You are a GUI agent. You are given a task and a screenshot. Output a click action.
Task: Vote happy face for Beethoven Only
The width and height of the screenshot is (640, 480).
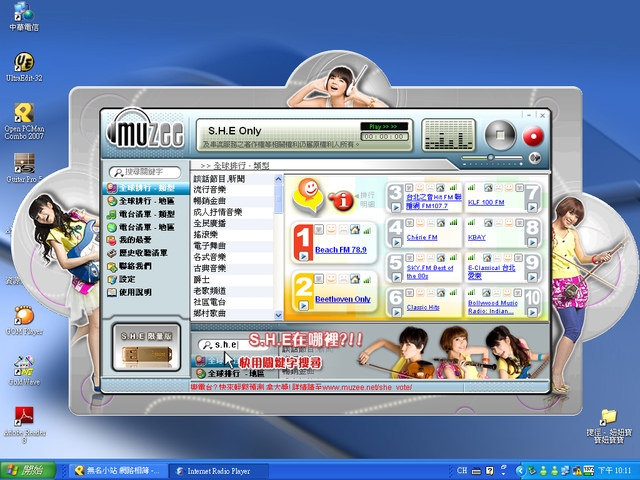(331, 279)
